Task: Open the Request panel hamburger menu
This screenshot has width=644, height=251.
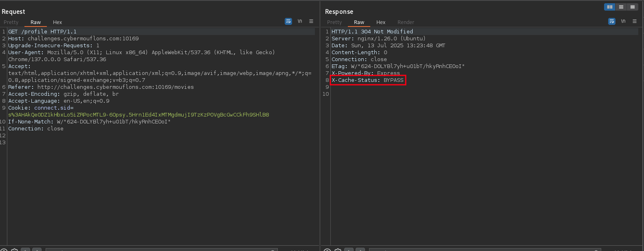Action: coord(311,22)
